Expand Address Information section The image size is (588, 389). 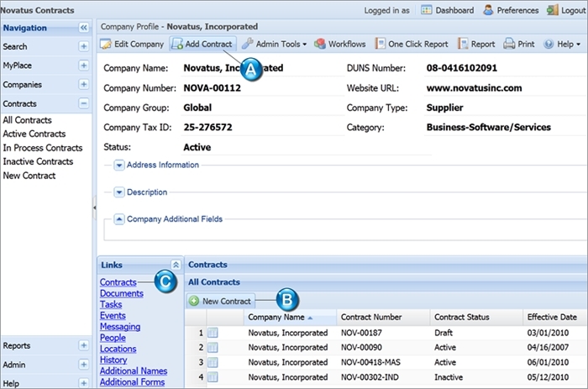tap(119, 165)
